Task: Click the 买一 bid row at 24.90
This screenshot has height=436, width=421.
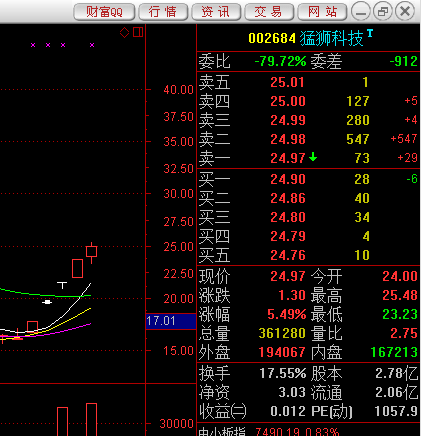Action: click(308, 179)
